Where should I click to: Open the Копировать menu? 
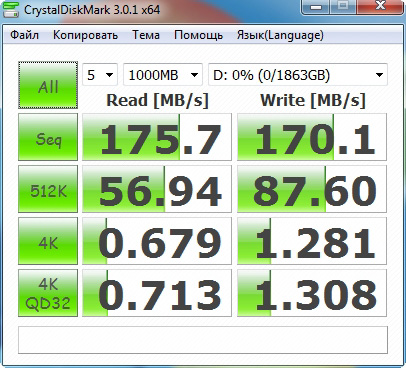coord(85,35)
